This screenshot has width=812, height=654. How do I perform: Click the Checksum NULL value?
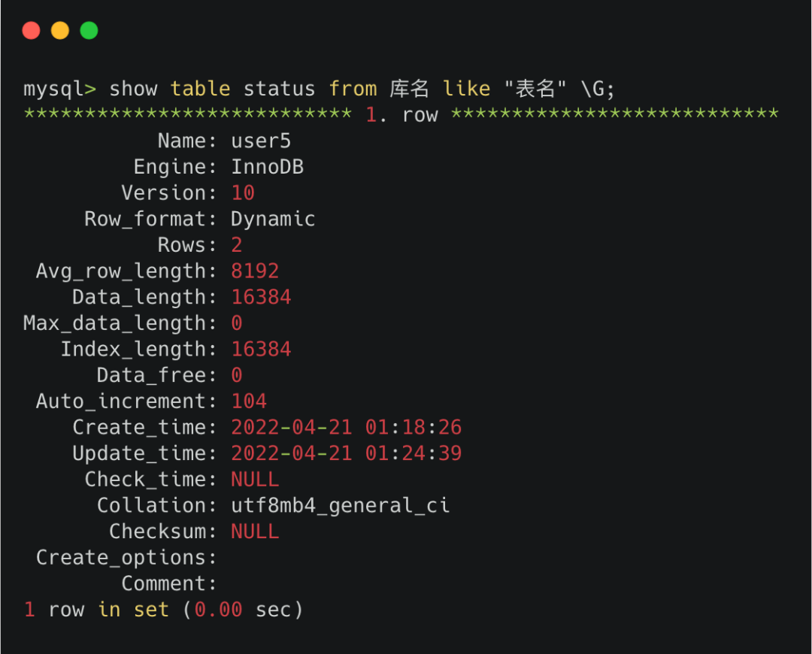[255, 531]
